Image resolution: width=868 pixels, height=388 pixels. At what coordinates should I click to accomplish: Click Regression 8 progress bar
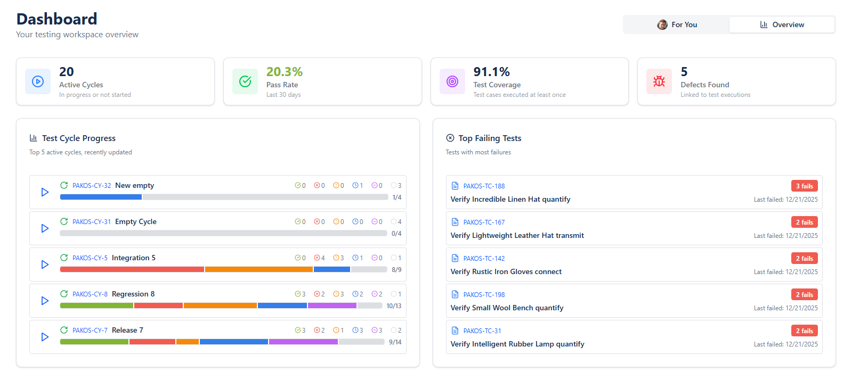(x=221, y=306)
